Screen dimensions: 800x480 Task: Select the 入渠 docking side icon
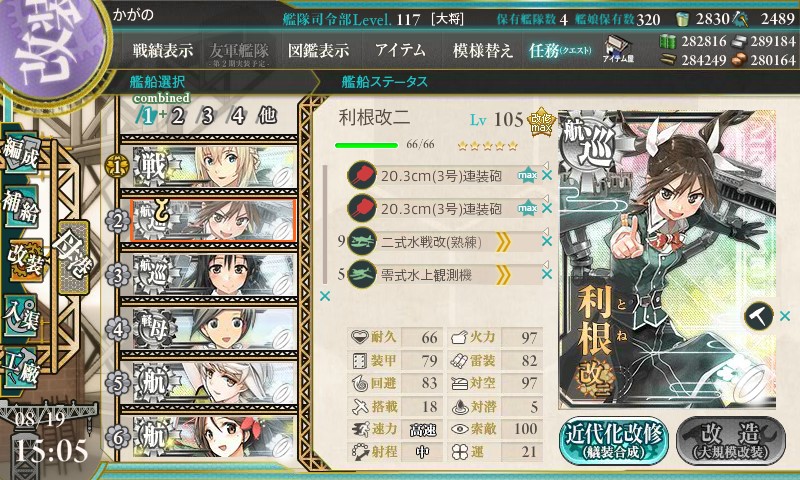21,317
